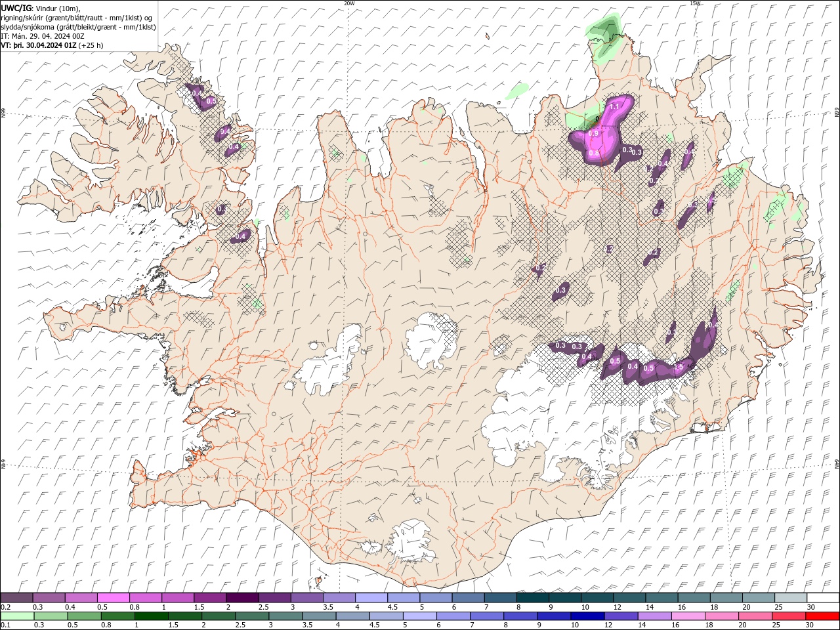Select darkest green lower-row swatch starting at 1
This screenshot has width=840, height=630.
pos(151,616)
